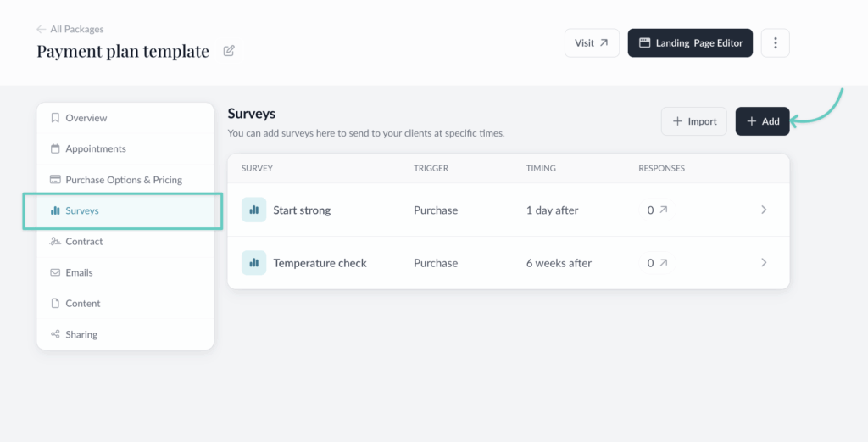Click the Sharing icon in sidebar
This screenshot has width=868, height=442.
55,334
